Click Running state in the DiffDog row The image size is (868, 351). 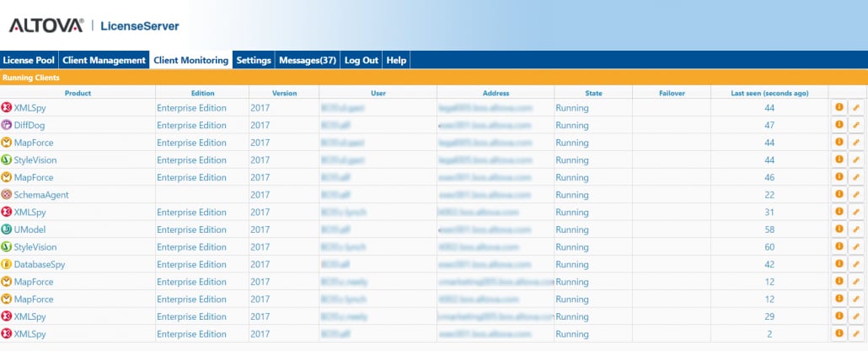click(x=572, y=126)
